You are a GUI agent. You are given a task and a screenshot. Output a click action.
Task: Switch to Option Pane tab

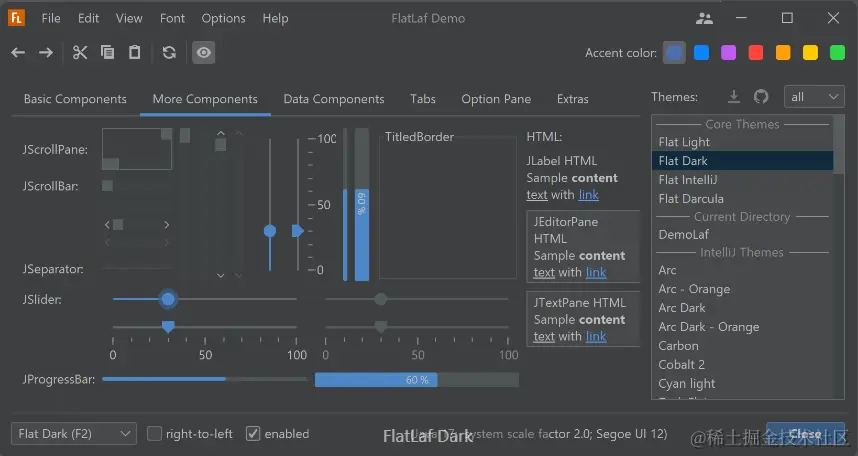coord(496,99)
